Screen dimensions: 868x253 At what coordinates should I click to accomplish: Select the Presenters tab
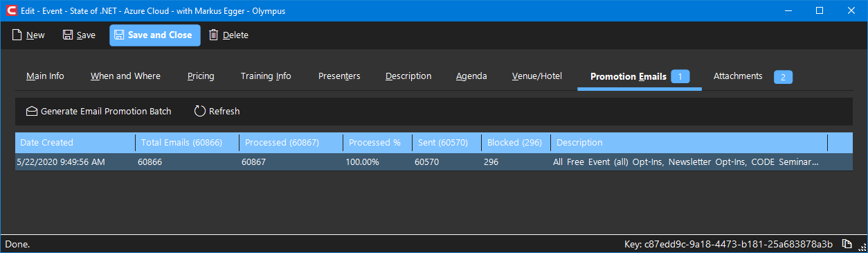[339, 76]
